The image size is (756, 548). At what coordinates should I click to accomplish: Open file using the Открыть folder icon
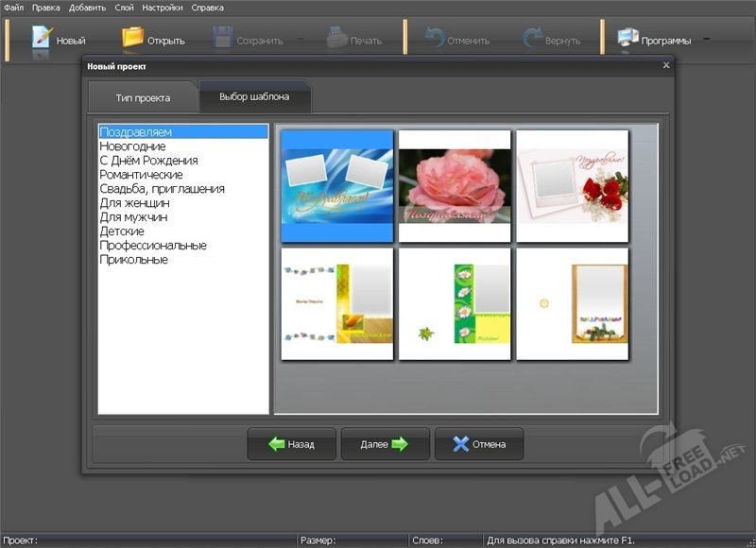pyautogui.click(x=132, y=38)
